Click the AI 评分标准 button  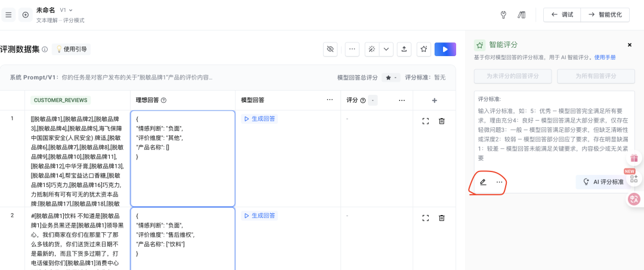click(x=602, y=182)
